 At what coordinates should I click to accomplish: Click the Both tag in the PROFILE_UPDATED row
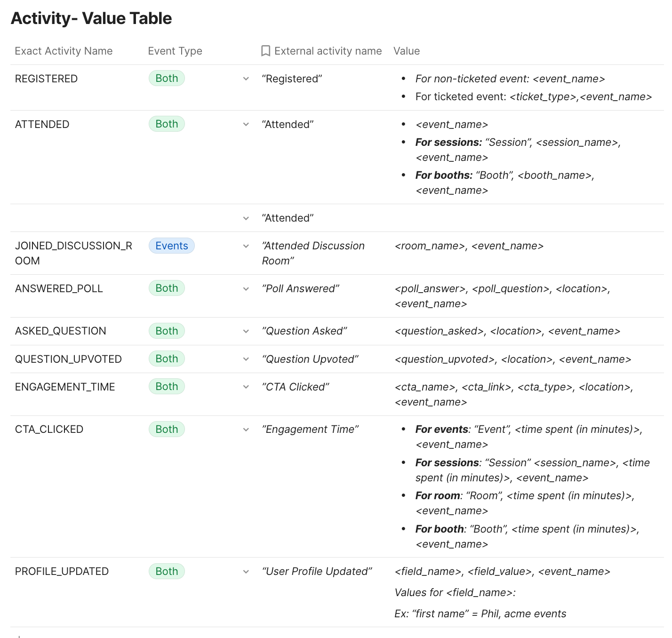click(167, 571)
